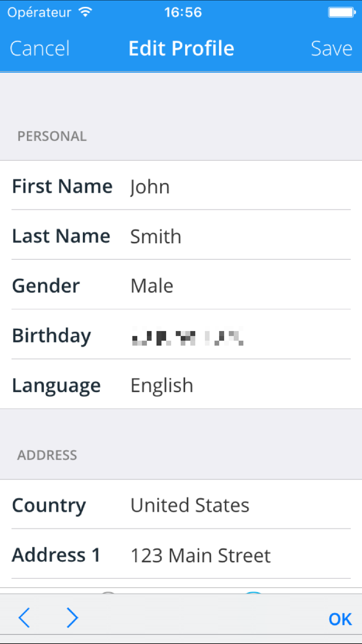Tap the Cancel button in the header

tap(40, 49)
